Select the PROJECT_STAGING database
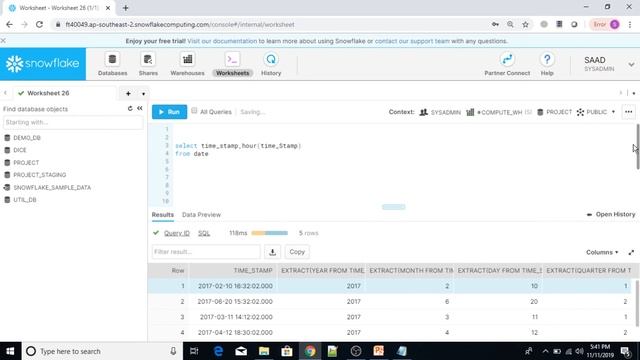640x360 pixels. (40, 175)
